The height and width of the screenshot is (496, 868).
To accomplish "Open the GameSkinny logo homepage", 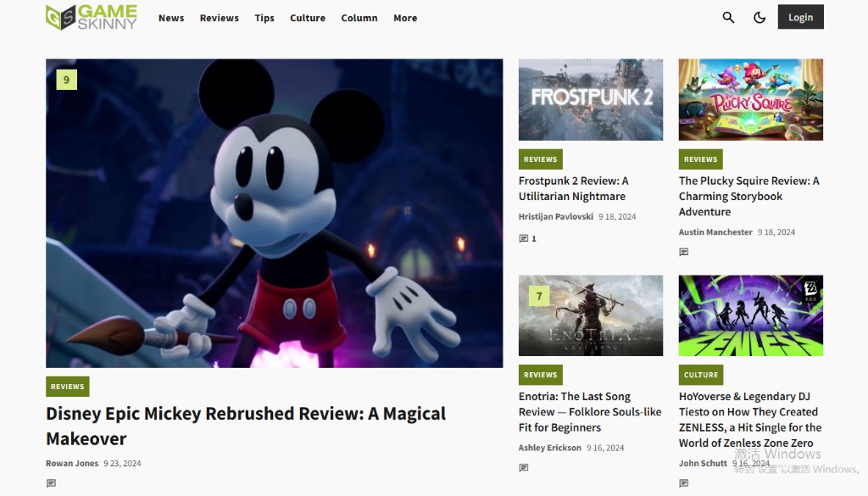I will click(92, 17).
